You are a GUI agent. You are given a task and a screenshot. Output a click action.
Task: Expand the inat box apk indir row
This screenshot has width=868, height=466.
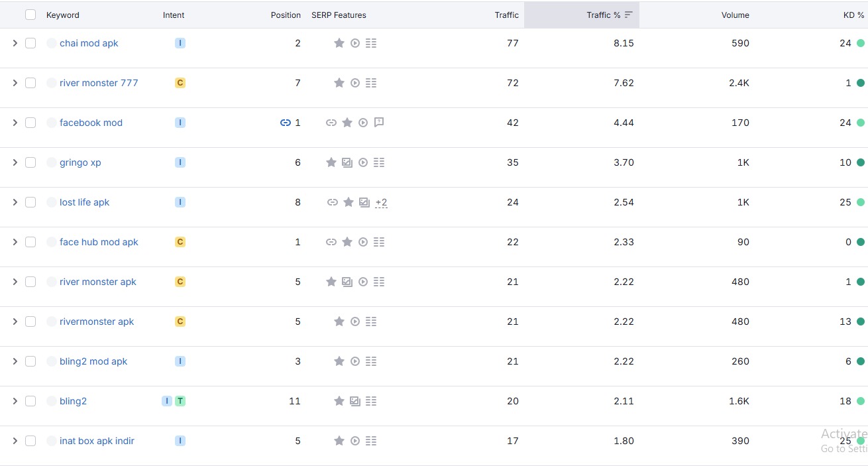(x=15, y=441)
